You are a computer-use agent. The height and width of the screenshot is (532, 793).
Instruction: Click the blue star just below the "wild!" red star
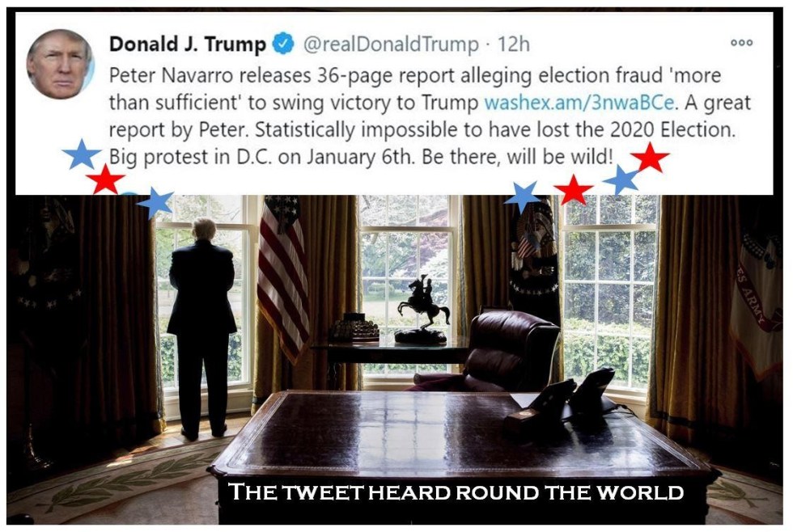(621, 179)
